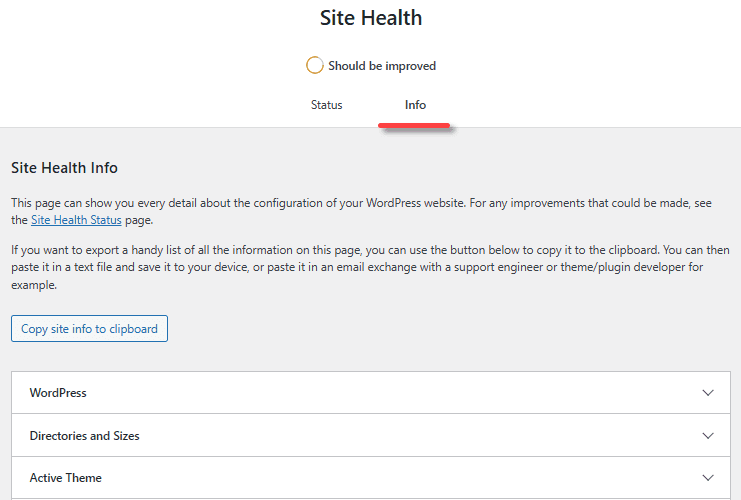Click the circular site health progress indicator
This screenshot has height=500, width=741.
[315, 66]
